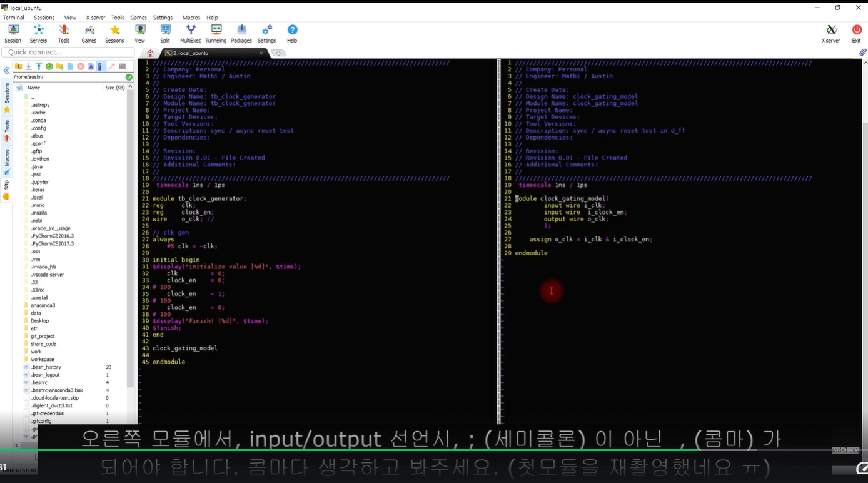Click the X server icon
This screenshot has height=483, width=868.
coord(830,34)
